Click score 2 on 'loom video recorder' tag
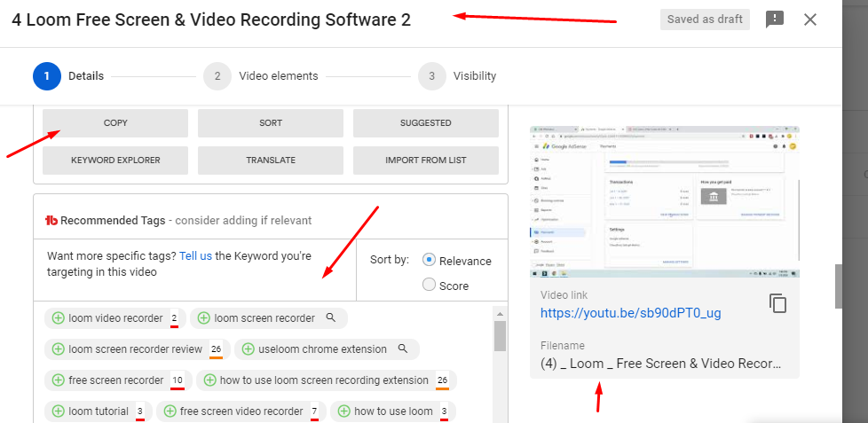 coord(174,318)
